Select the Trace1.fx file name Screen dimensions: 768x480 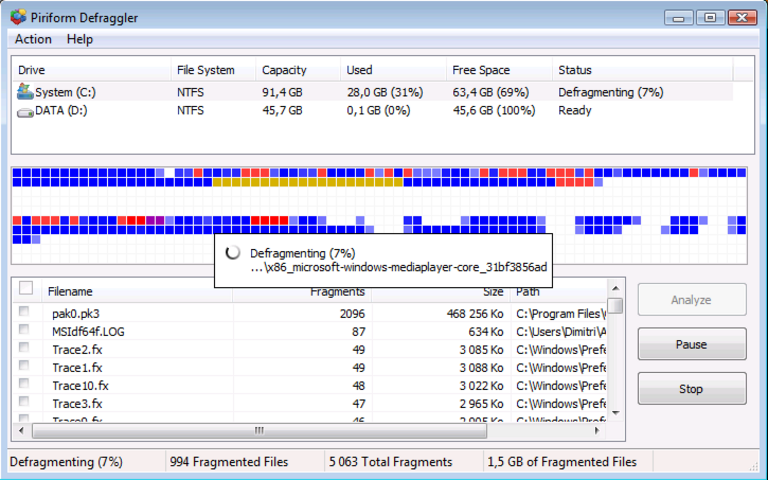[77, 368]
